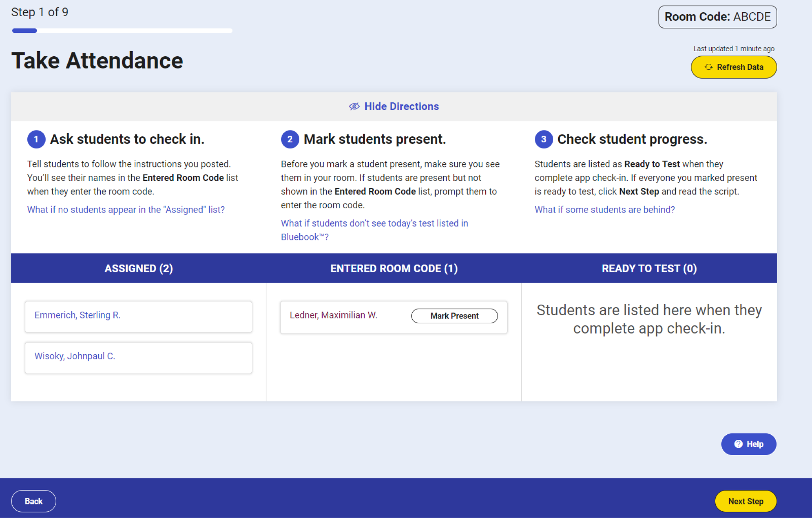Open 'What if no students appear' link
812x518 pixels.
126,209
